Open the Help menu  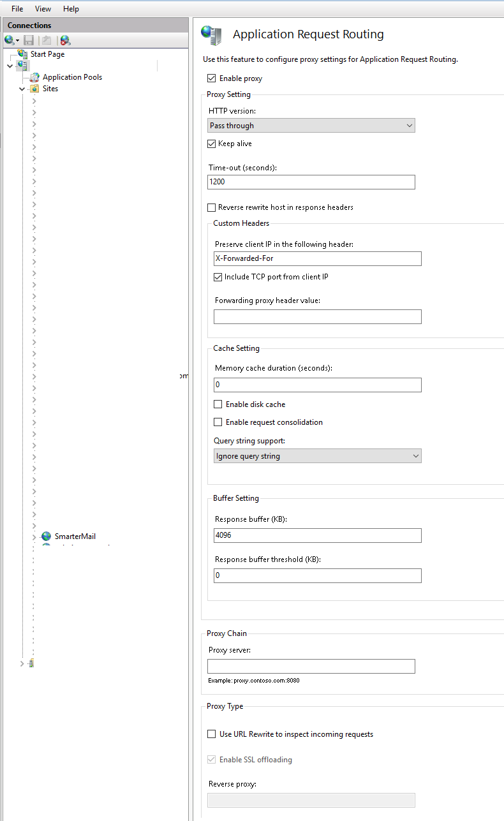(x=71, y=8)
